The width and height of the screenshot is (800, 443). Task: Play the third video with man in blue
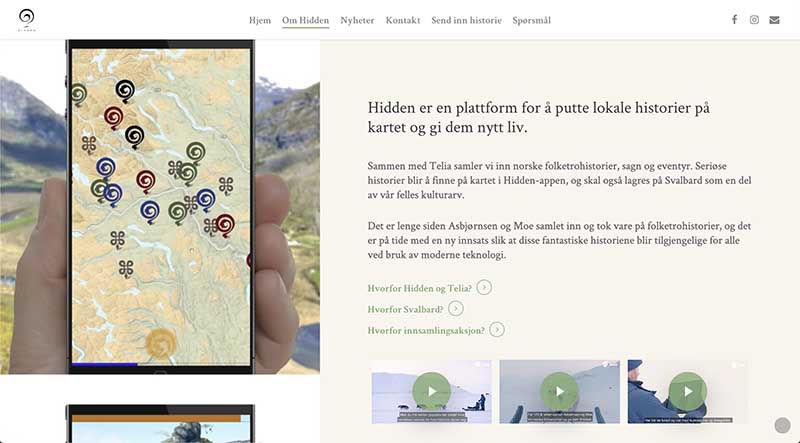688,391
